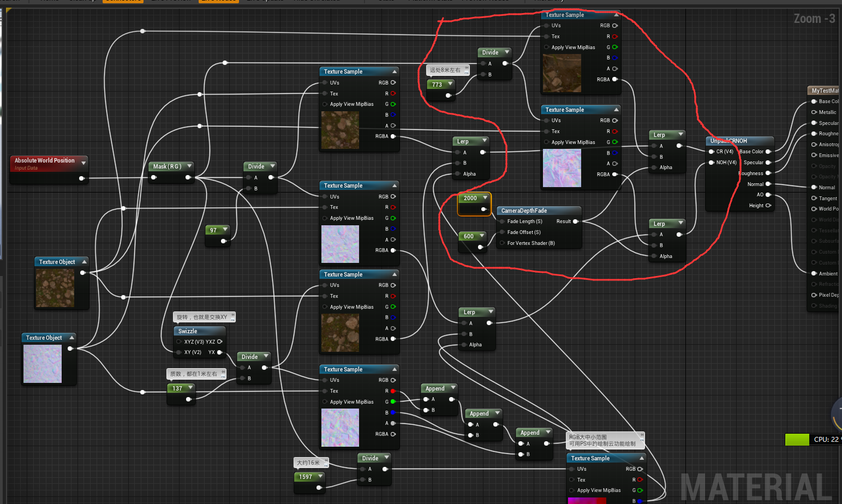Viewport: 842px width, 504px height.
Task: Open the dropdown arrow on the 773 constant
Action: coord(450,84)
